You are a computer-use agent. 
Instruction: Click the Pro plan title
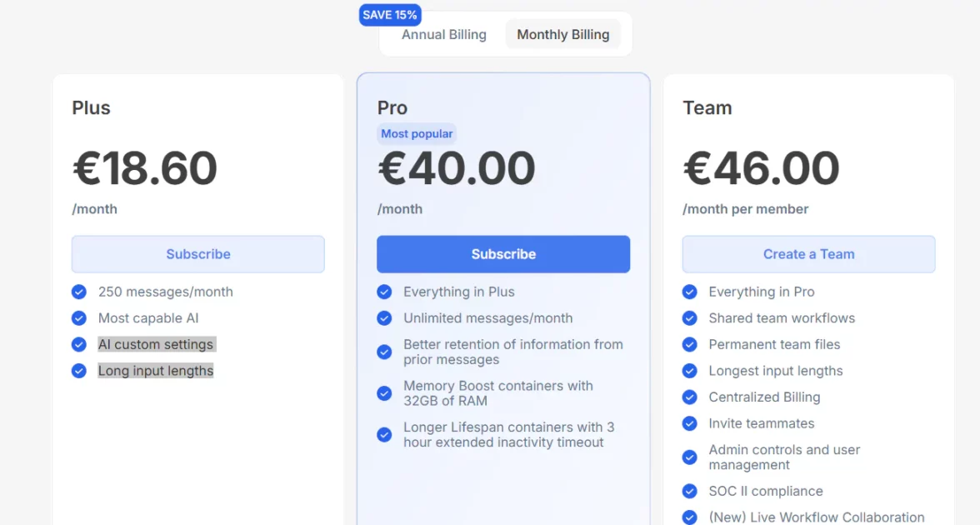pyautogui.click(x=392, y=108)
